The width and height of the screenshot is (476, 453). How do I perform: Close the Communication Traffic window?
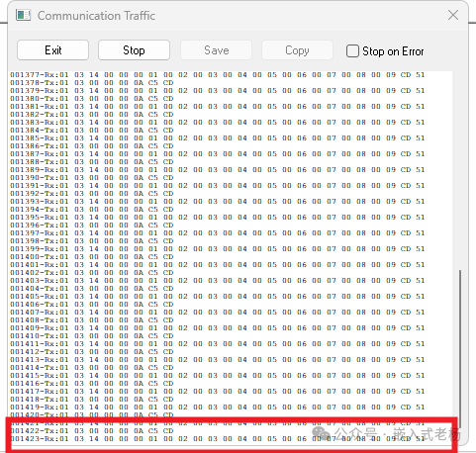pyautogui.click(x=453, y=15)
